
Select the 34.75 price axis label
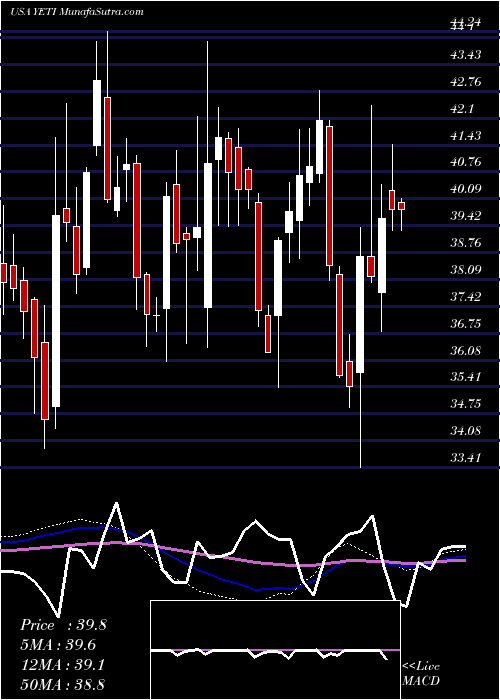[x=466, y=404]
